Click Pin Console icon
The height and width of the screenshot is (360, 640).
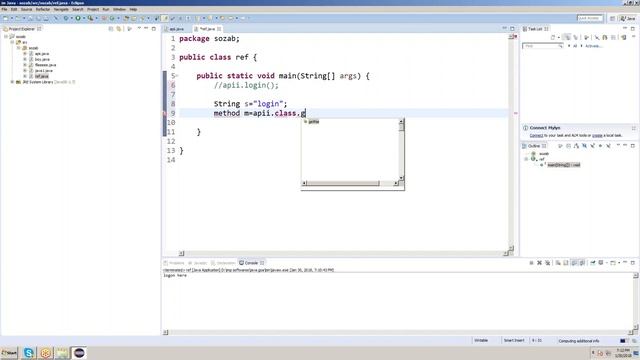pos(593,263)
